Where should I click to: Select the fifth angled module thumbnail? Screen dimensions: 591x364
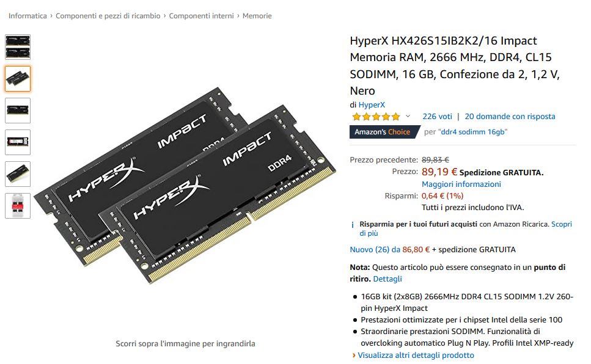pyautogui.click(x=18, y=174)
